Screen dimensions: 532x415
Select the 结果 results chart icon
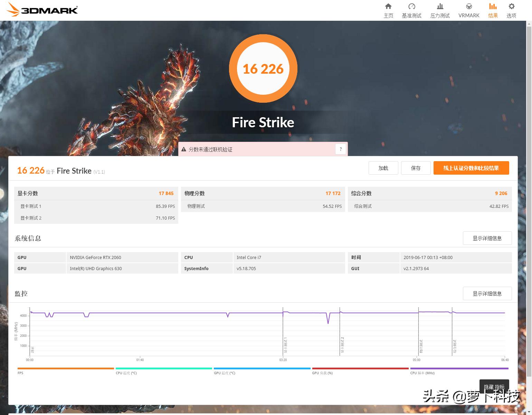click(493, 6)
